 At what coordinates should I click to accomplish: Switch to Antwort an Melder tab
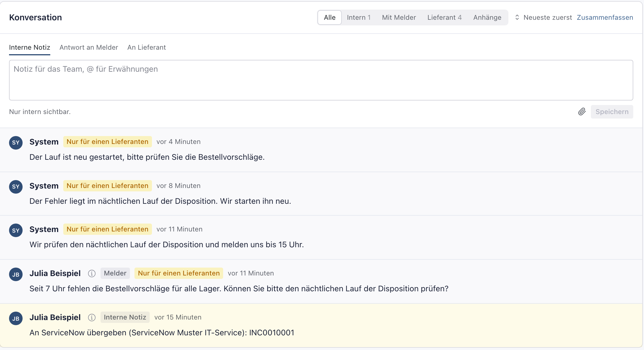89,47
